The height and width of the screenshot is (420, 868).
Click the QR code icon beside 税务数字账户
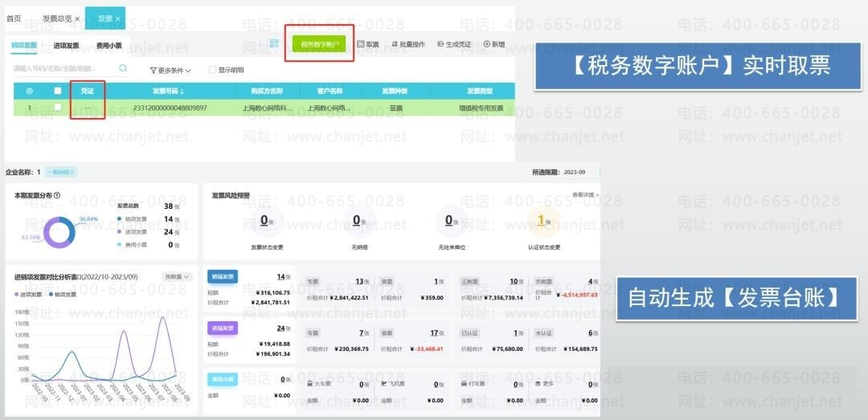274,43
